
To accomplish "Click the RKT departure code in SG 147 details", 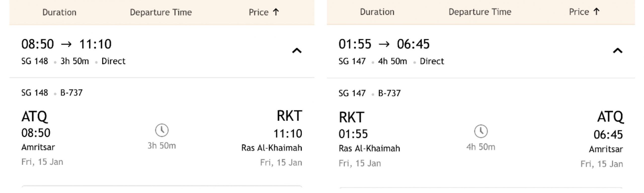I will (x=351, y=118).
